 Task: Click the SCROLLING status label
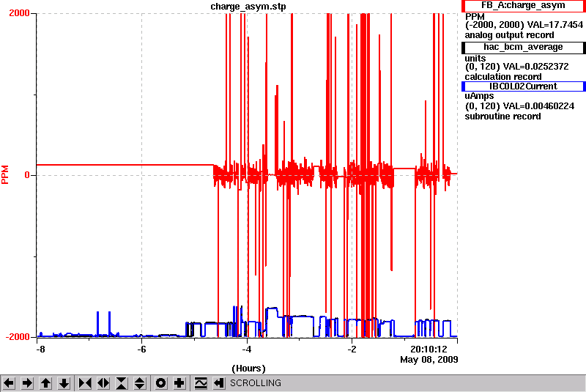click(255, 383)
